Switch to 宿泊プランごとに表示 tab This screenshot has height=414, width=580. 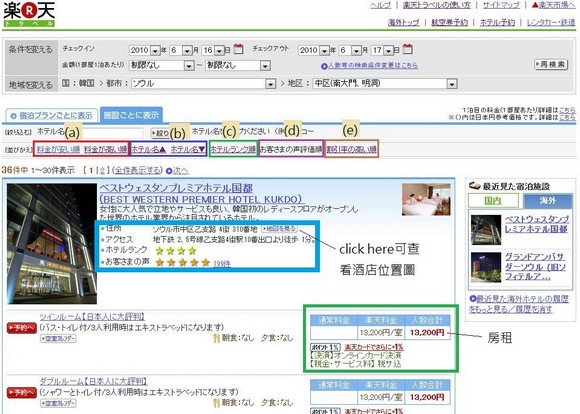[51, 116]
